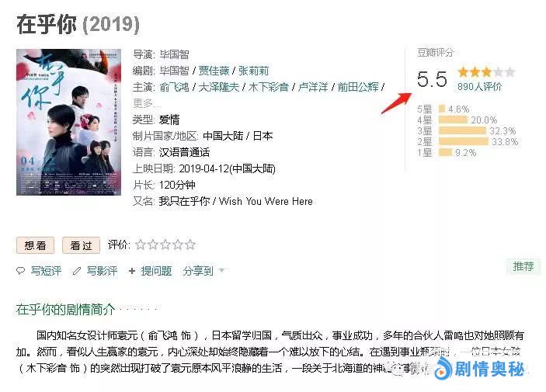The image size is (546, 392).
Task: Rate the film with the first empty star
Action: 141,245
